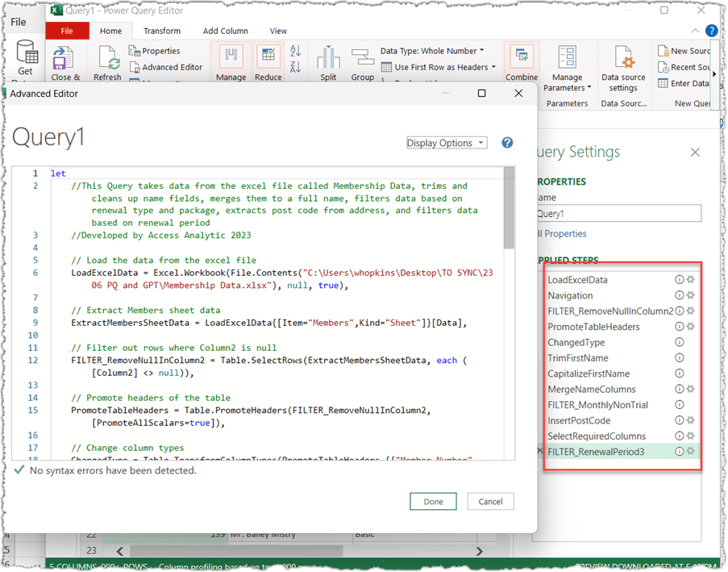Open the Manage columns menu
The image size is (728, 572).
tap(231, 62)
